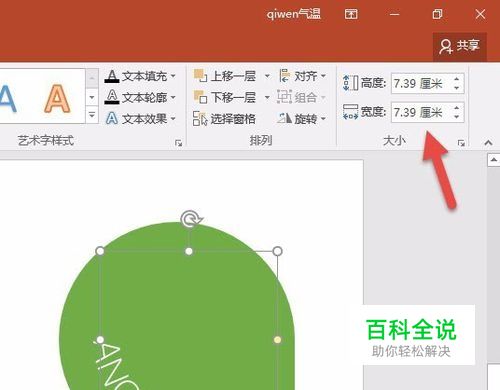Open the 文本轮廓 text outline dropdown

tap(140, 97)
